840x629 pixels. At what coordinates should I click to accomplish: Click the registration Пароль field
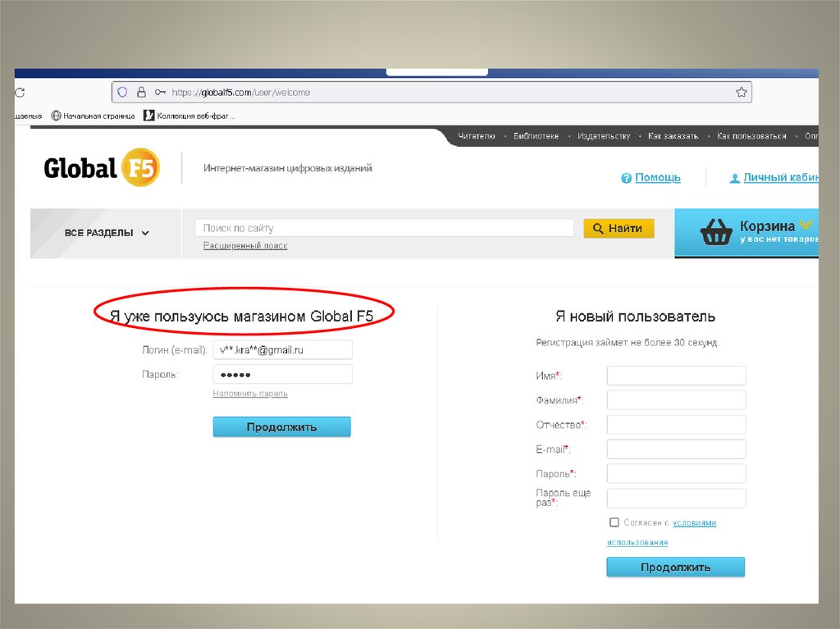tap(676, 474)
